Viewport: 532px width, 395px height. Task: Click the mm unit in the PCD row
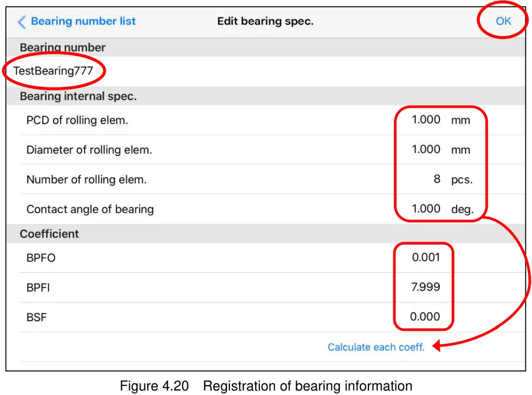coord(460,121)
